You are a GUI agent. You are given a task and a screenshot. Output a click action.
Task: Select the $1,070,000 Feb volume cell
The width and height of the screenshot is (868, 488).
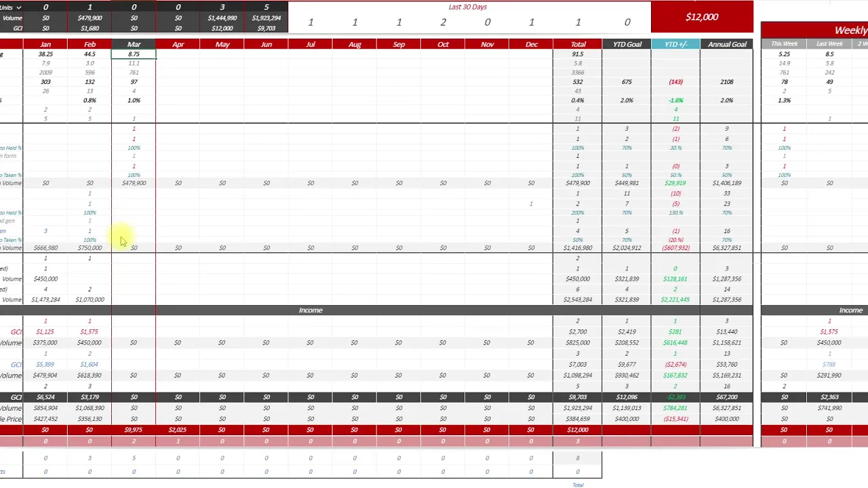point(90,300)
